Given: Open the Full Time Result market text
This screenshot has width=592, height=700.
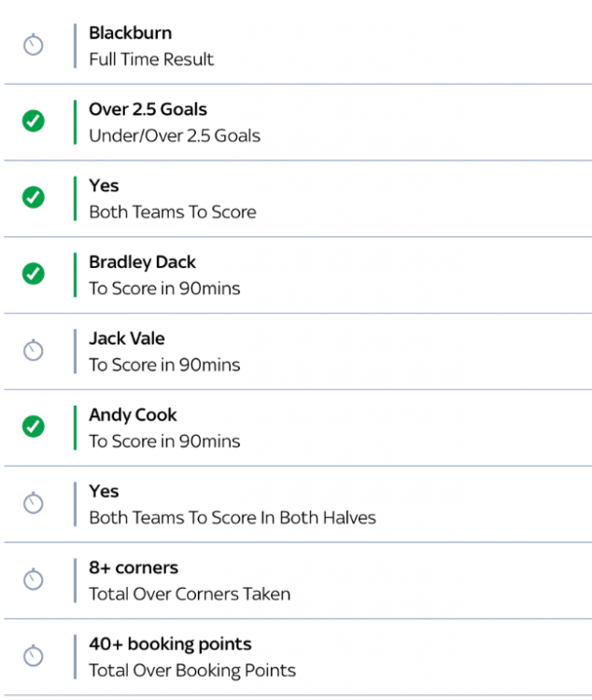Looking at the screenshot, I should pos(151,59).
